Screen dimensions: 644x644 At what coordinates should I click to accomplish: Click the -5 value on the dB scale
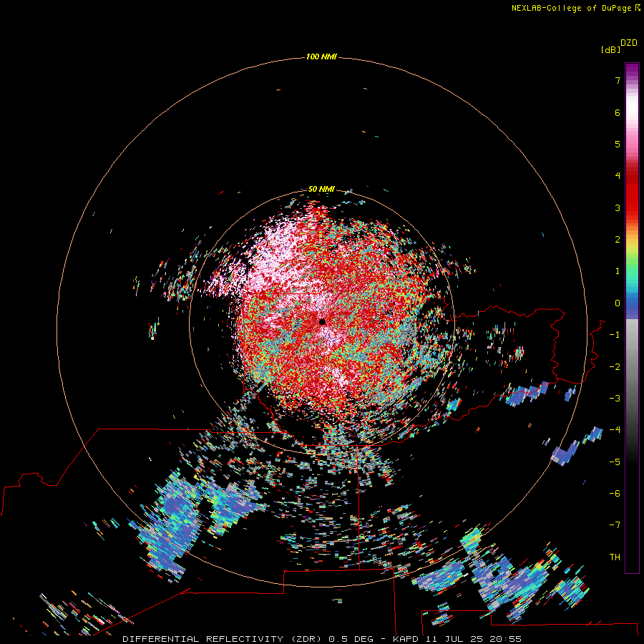coord(615,462)
